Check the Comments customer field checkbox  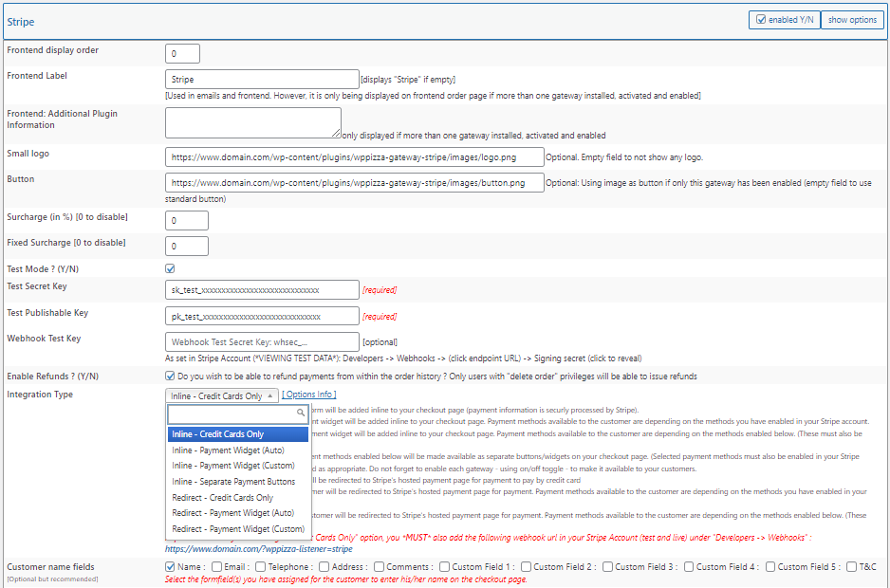pyautogui.click(x=379, y=566)
